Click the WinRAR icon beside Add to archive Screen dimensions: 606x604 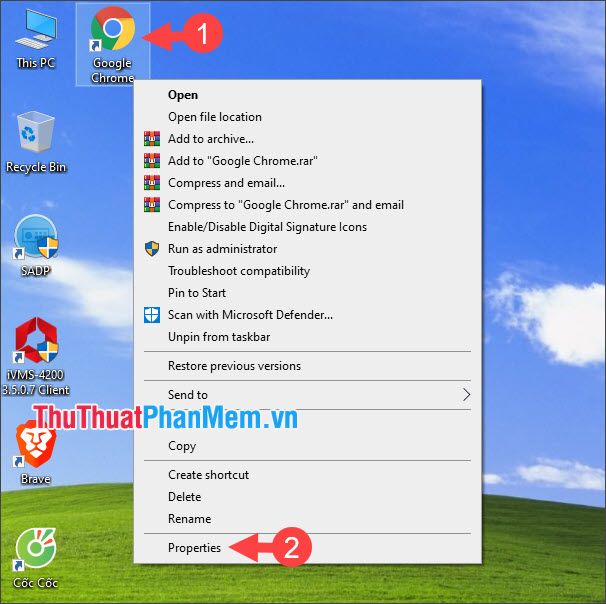click(x=152, y=139)
